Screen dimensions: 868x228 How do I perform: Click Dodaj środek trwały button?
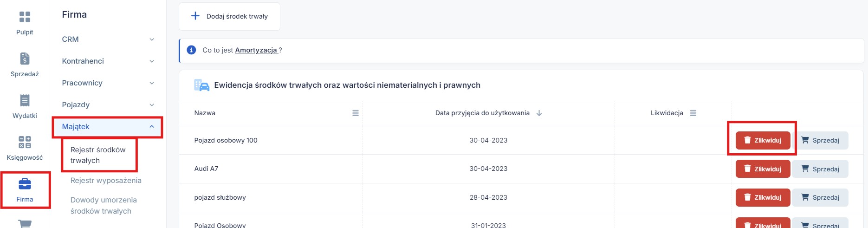coord(229,16)
